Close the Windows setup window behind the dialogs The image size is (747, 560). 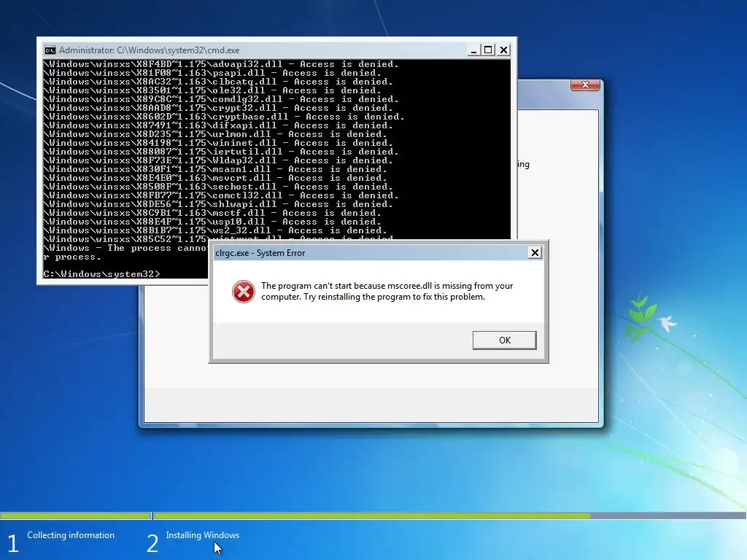coord(586,85)
